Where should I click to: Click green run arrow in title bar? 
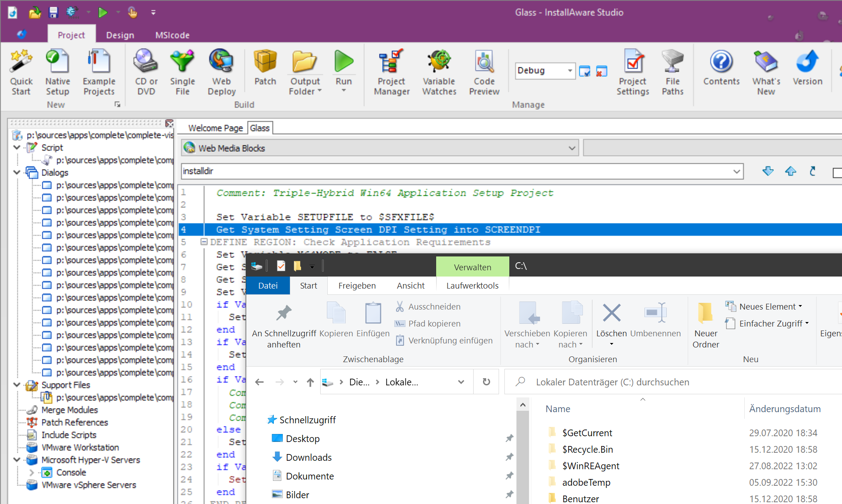[103, 12]
